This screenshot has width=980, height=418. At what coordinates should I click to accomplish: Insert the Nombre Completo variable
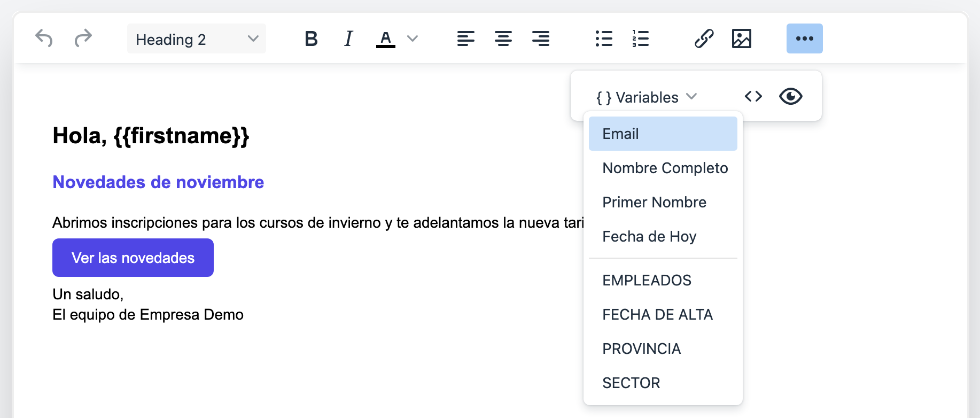pos(663,168)
